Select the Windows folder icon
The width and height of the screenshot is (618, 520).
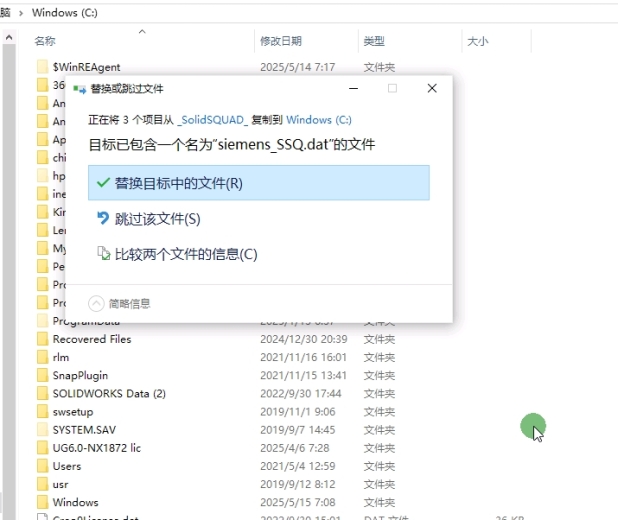tap(42, 502)
